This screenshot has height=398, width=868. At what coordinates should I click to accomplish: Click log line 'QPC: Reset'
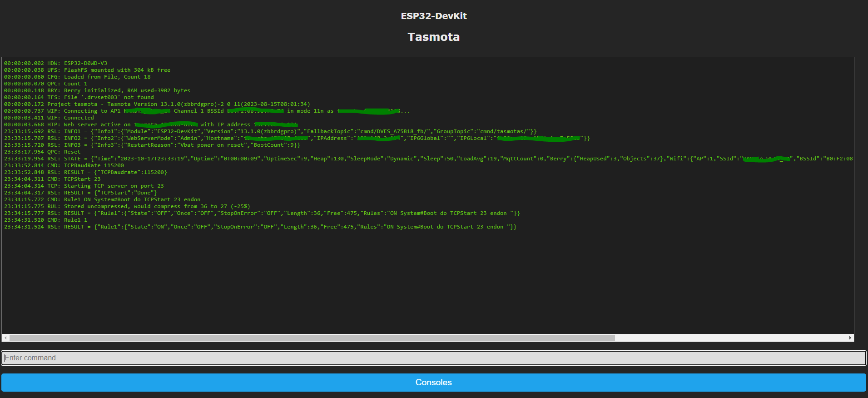42,152
